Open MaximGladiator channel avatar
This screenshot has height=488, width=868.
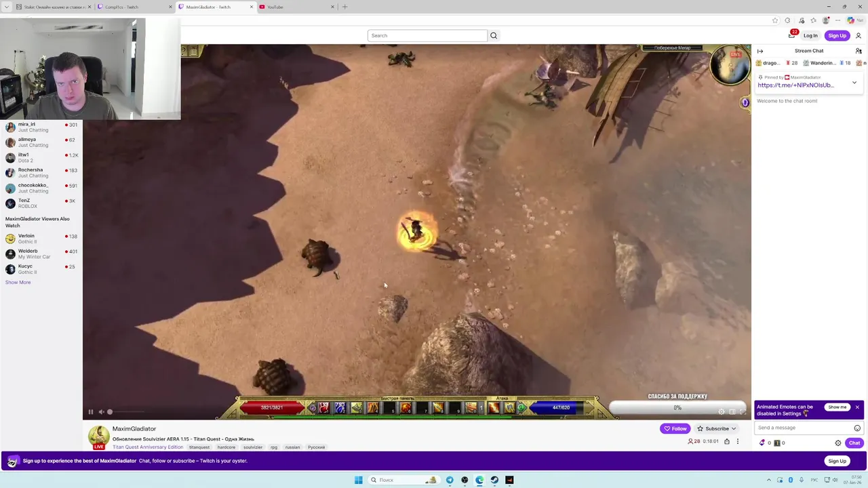pos(99,436)
